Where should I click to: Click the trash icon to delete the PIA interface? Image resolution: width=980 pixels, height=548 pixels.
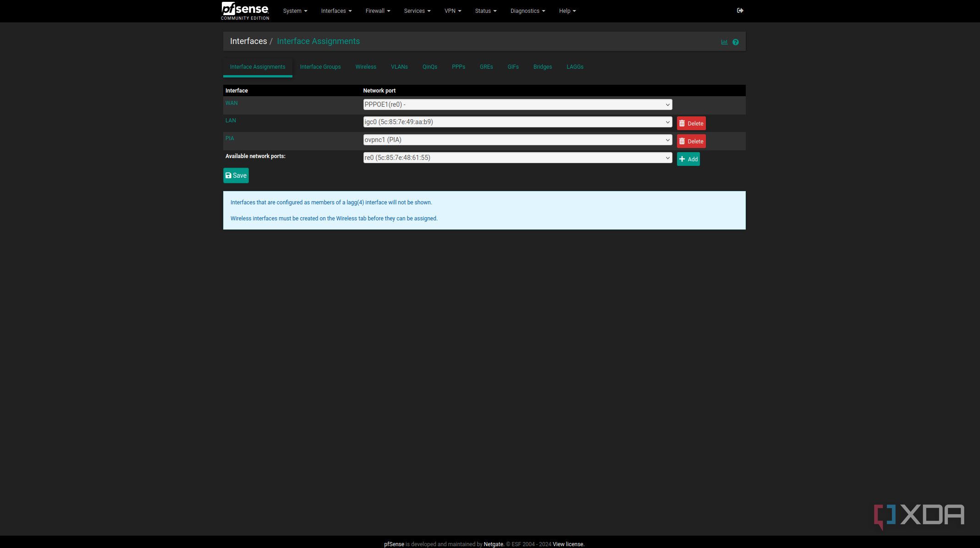pos(683,141)
